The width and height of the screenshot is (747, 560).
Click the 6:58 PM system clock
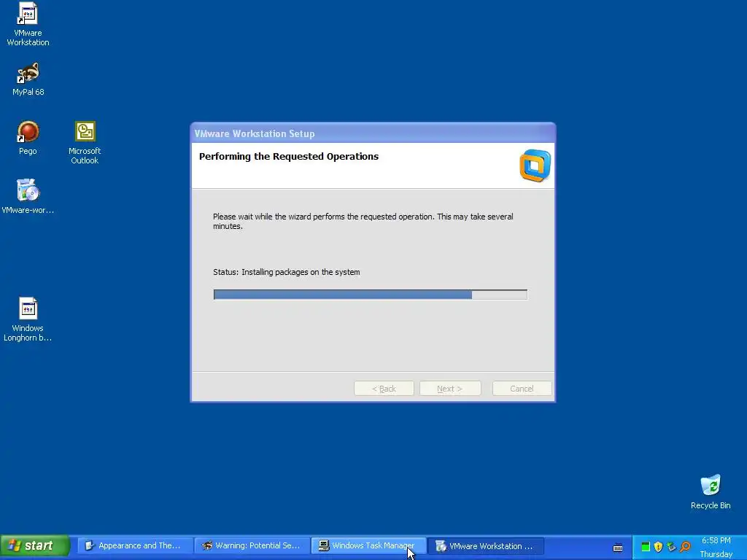[x=716, y=540]
